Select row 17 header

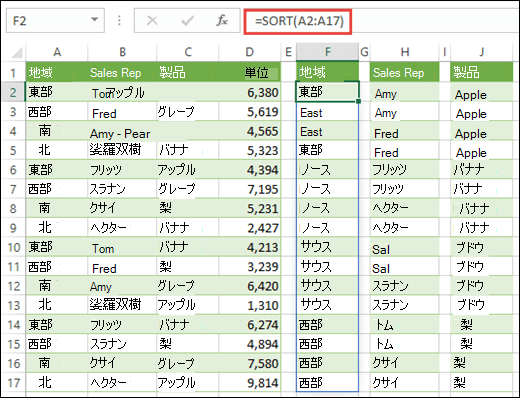pos(13,383)
